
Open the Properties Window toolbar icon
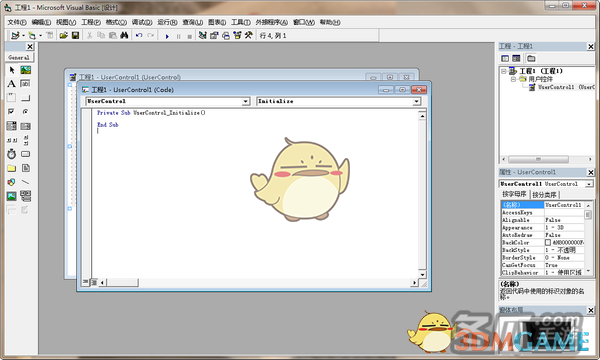point(214,36)
